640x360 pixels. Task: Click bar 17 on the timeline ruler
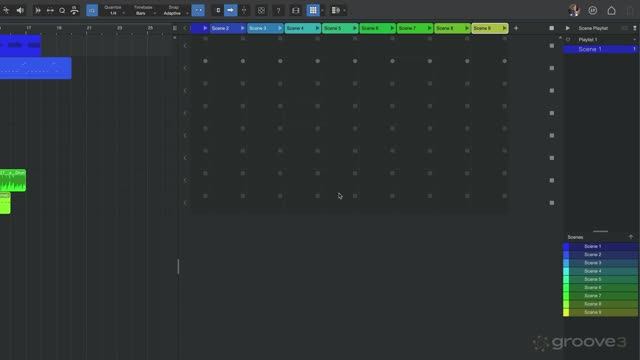[x=29, y=28]
